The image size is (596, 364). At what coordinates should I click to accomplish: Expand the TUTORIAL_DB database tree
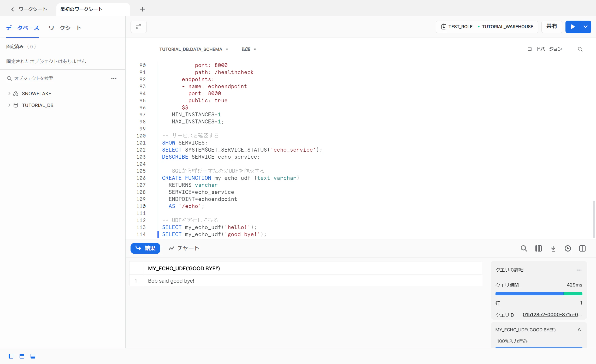tap(9, 105)
